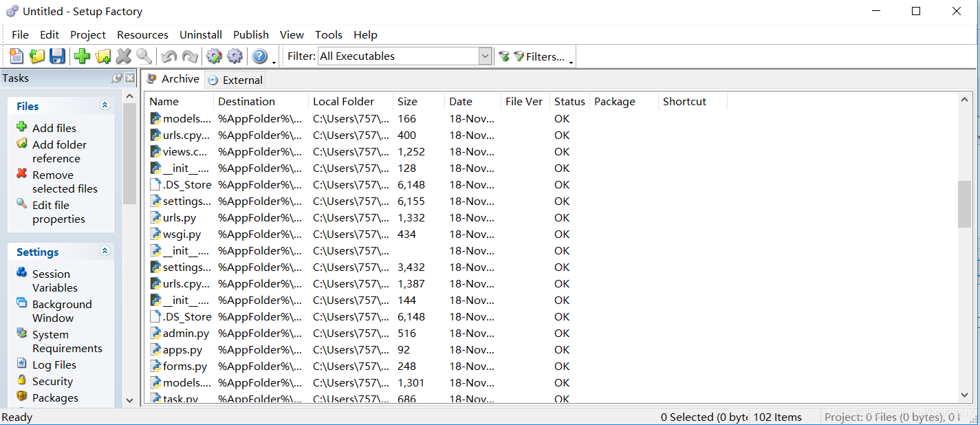Click the icon beside Add folder reference
This screenshot has height=425, width=980.
pyautogui.click(x=22, y=143)
